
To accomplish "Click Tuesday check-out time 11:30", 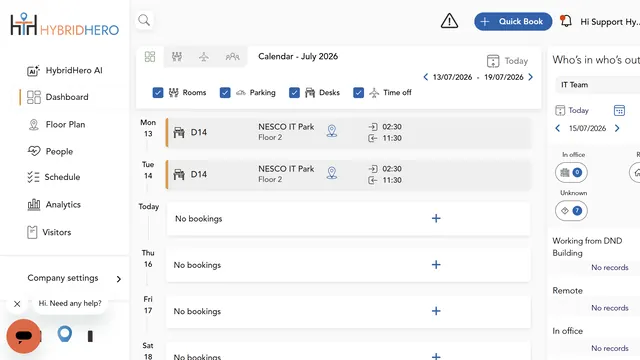I will point(392,180).
